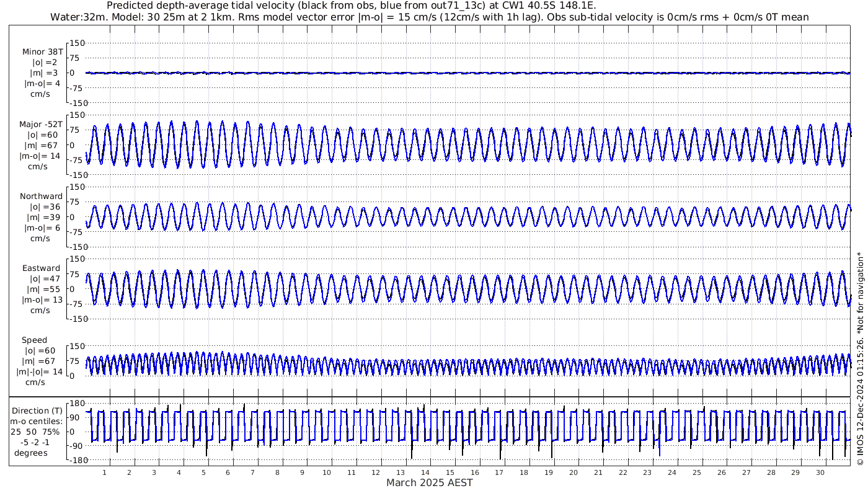Select the 'Major -52T' panel label

tap(41, 124)
